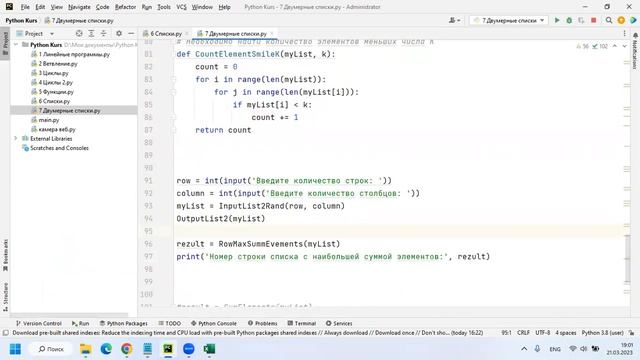This screenshot has height=360, width=640.
Task: Expand All icon in Project panel
Action: point(91,33)
